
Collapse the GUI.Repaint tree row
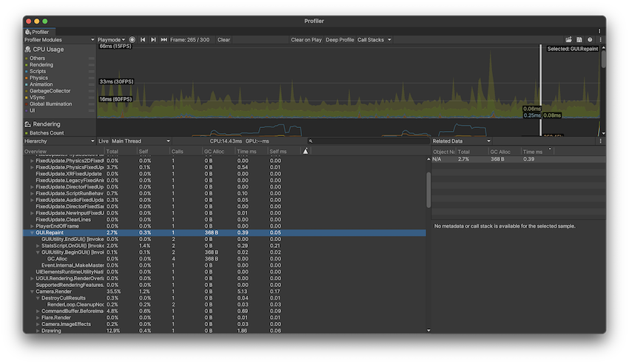[32, 232]
